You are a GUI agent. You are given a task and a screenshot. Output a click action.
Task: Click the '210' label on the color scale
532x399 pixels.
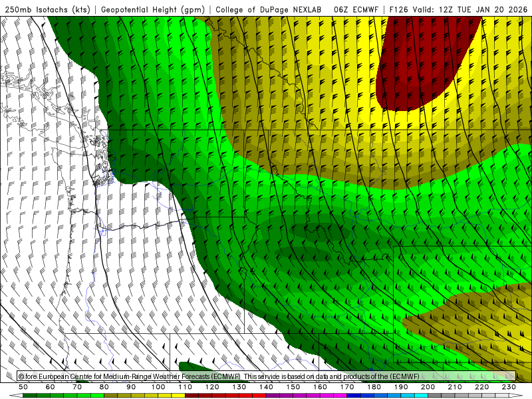(455, 387)
